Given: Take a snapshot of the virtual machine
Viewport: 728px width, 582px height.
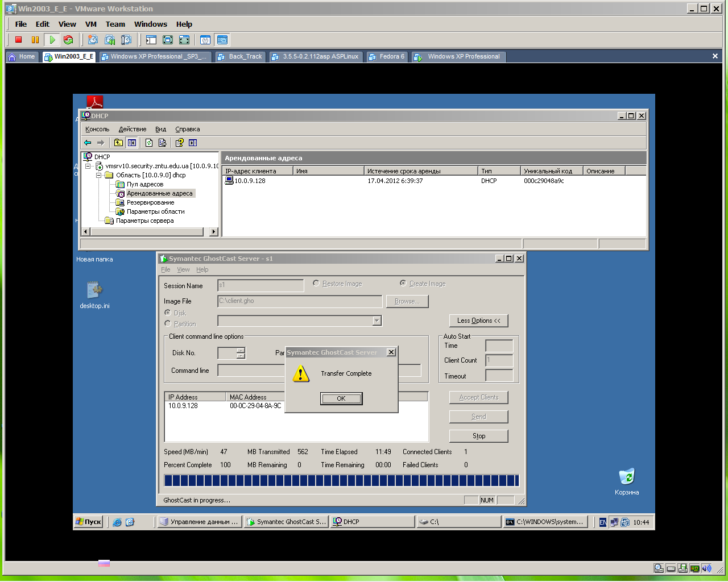Looking at the screenshot, I should point(93,40).
